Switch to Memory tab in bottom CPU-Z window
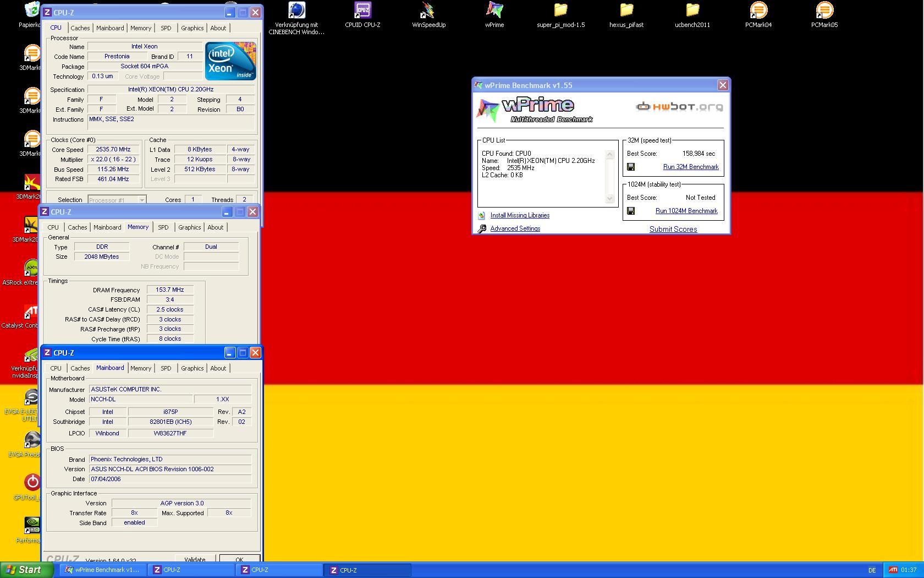924x578 pixels. 141,368
